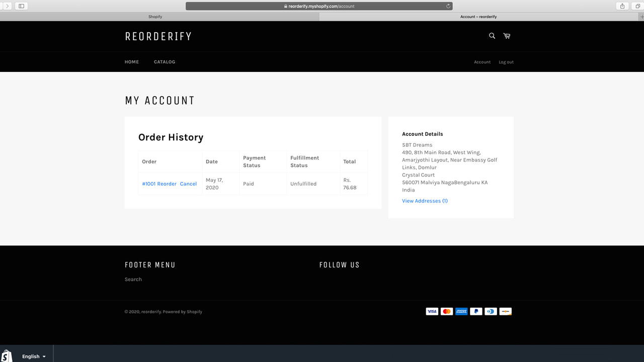Screen dimensions: 644x362
Task: Click the Diners Club payment icon
Action: pyautogui.click(x=490, y=311)
